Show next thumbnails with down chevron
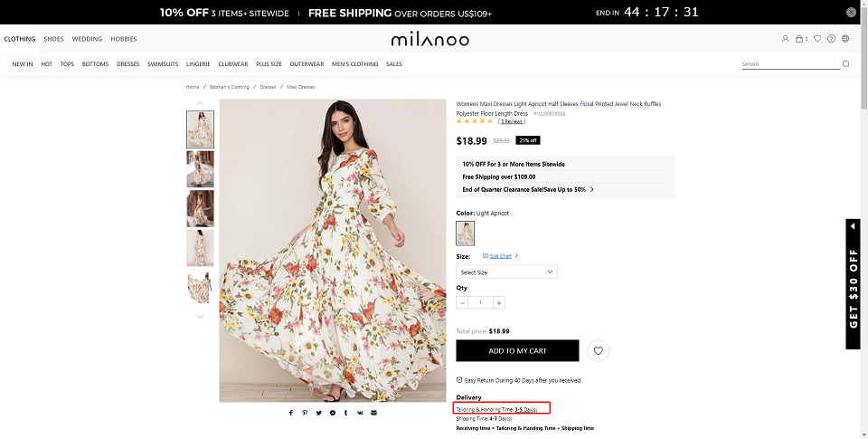 click(x=201, y=317)
